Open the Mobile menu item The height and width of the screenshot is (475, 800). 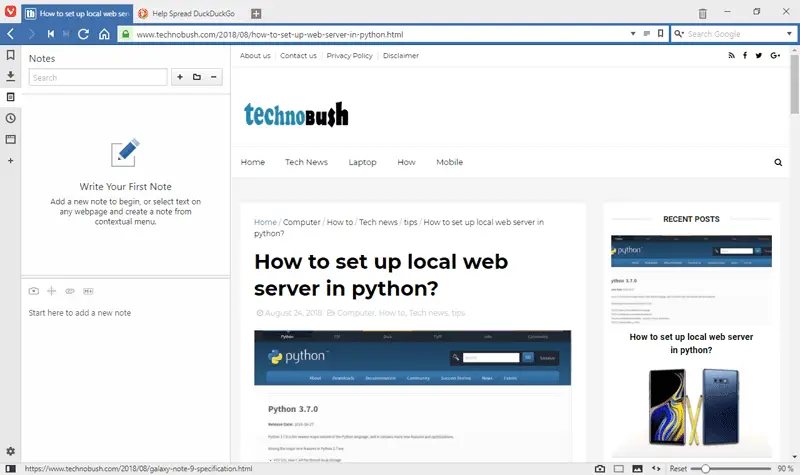[449, 162]
